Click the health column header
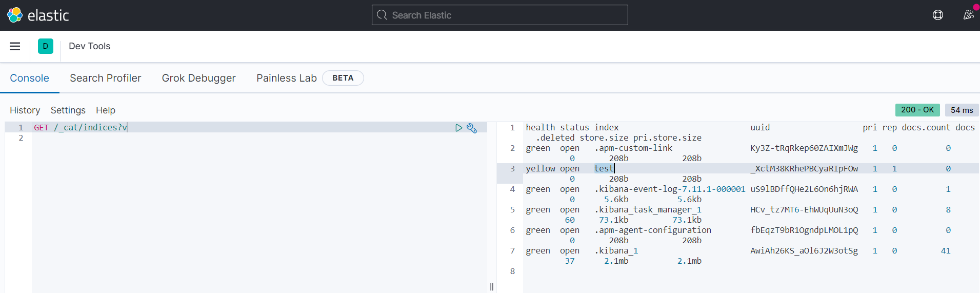The height and width of the screenshot is (293, 980). tap(540, 127)
